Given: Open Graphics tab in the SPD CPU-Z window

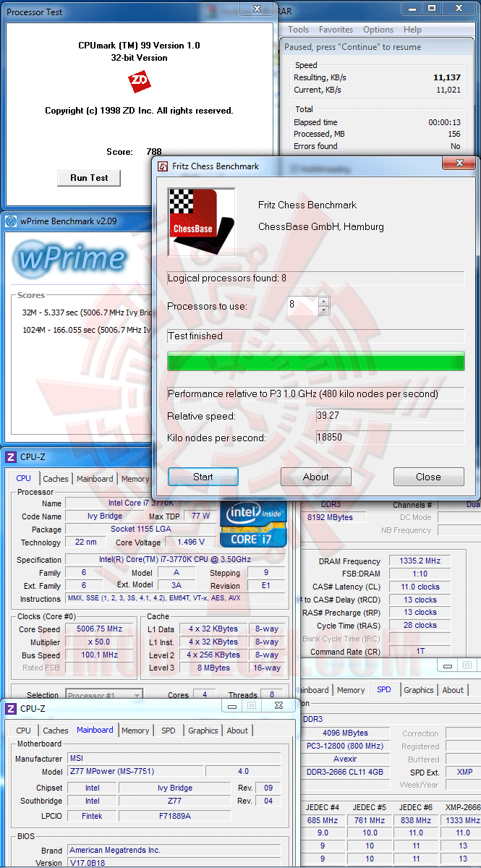Looking at the screenshot, I should (x=419, y=690).
